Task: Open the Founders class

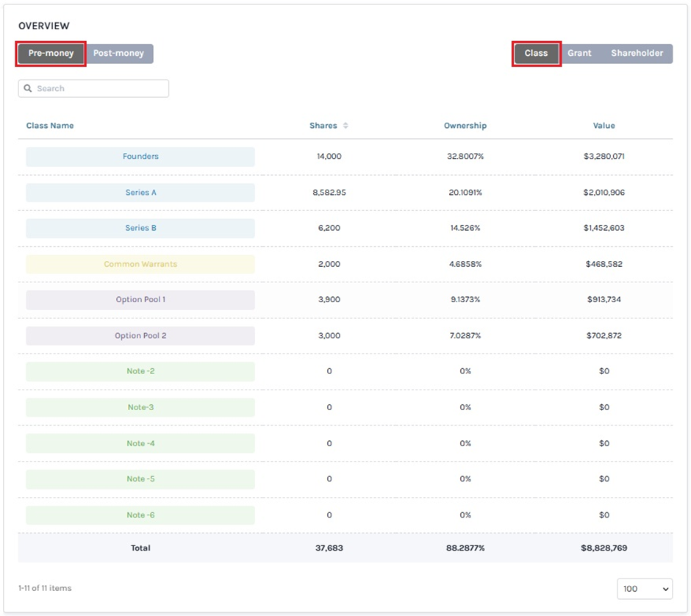Action: (140, 157)
